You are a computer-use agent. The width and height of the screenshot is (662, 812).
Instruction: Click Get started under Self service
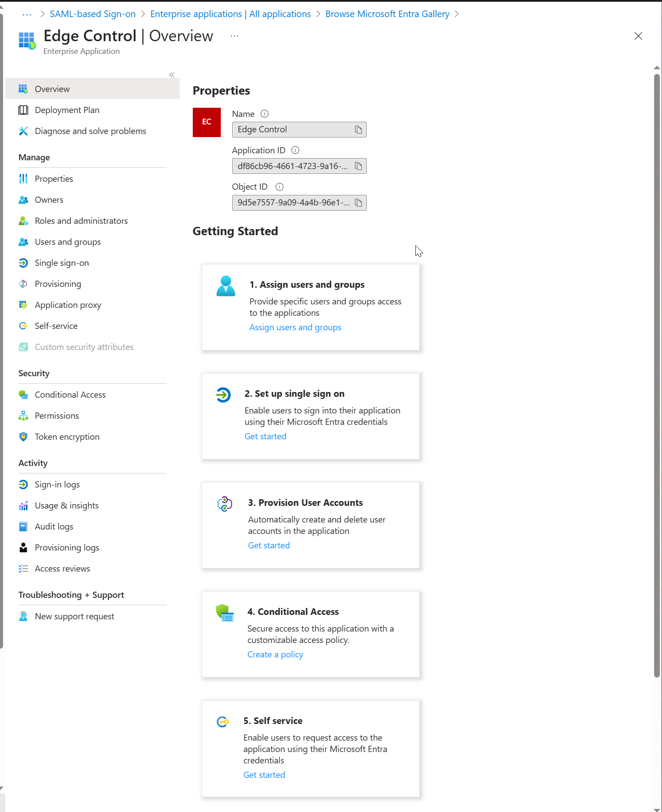tap(264, 775)
